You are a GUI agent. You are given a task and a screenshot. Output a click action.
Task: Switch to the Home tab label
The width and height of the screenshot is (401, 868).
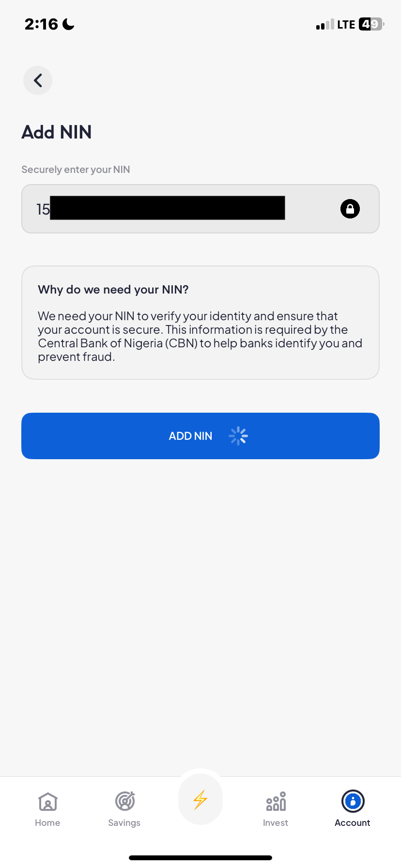(47, 823)
